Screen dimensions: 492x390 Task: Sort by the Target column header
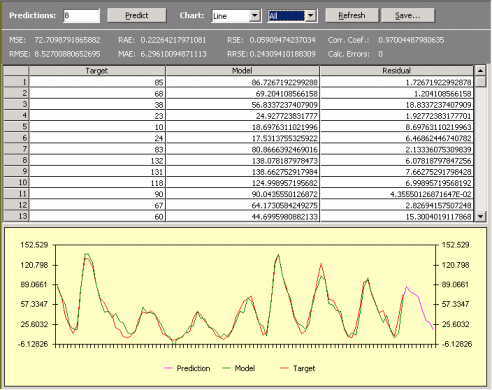click(x=97, y=71)
